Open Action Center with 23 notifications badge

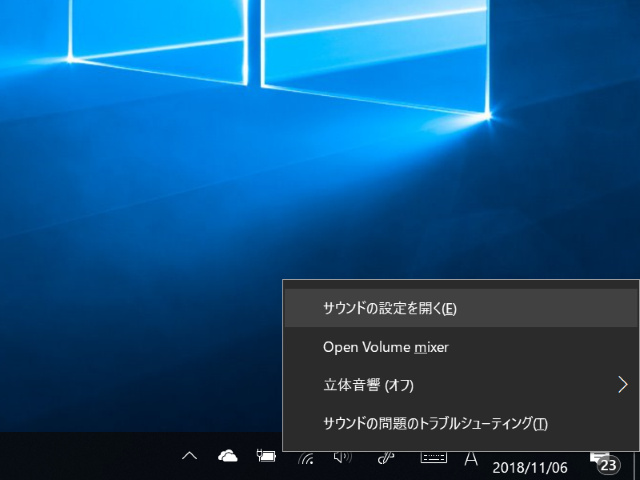(x=606, y=461)
